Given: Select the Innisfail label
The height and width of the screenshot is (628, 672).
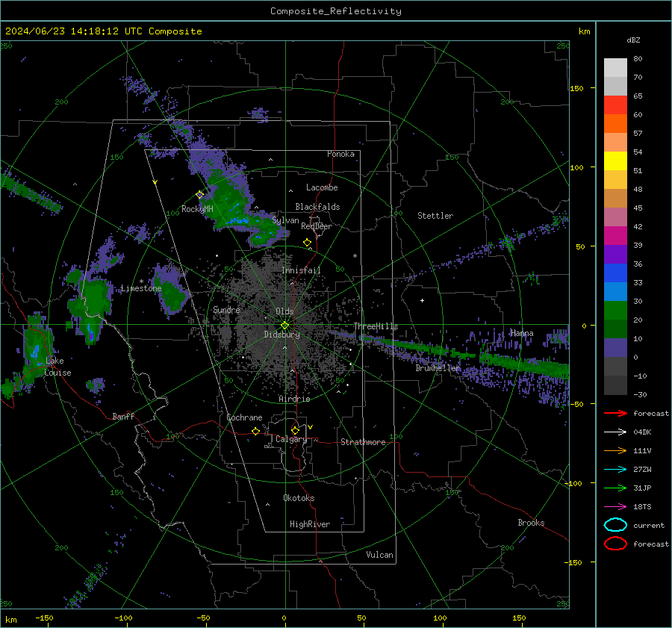Looking at the screenshot, I should [x=302, y=270].
